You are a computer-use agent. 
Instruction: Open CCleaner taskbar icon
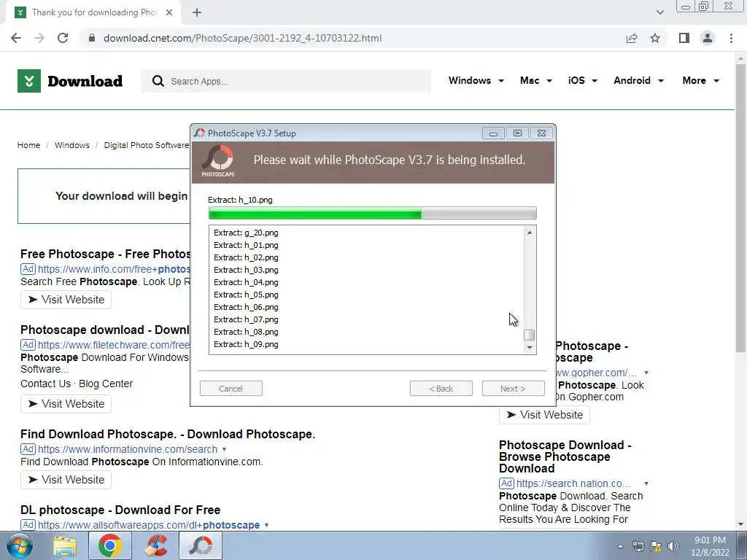point(156,545)
